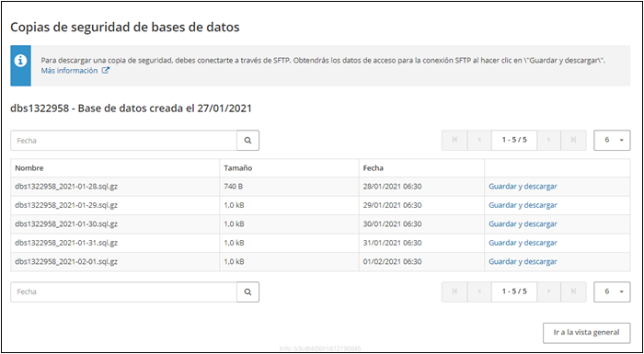Click the blue info icon in the notice
644x354 pixels.
point(20,61)
